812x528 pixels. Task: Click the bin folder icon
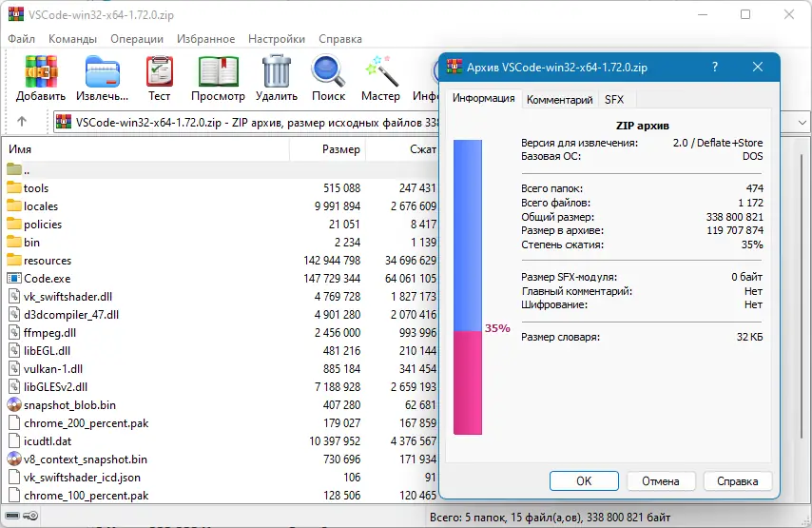pos(14,242)
